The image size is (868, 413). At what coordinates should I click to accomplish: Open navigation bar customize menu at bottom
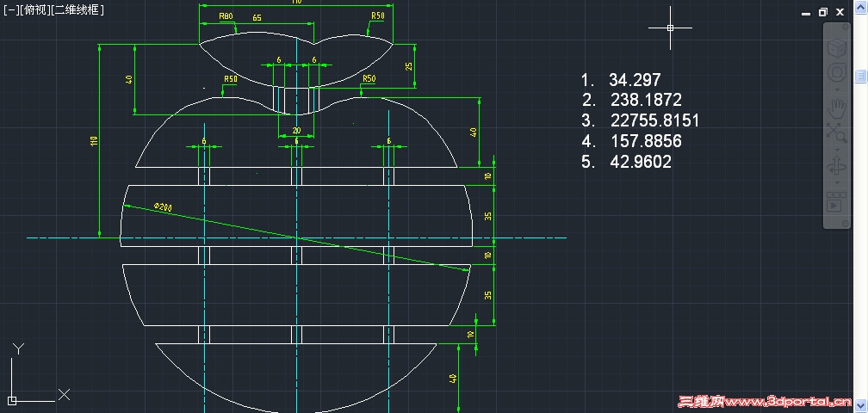coord(846,223)
